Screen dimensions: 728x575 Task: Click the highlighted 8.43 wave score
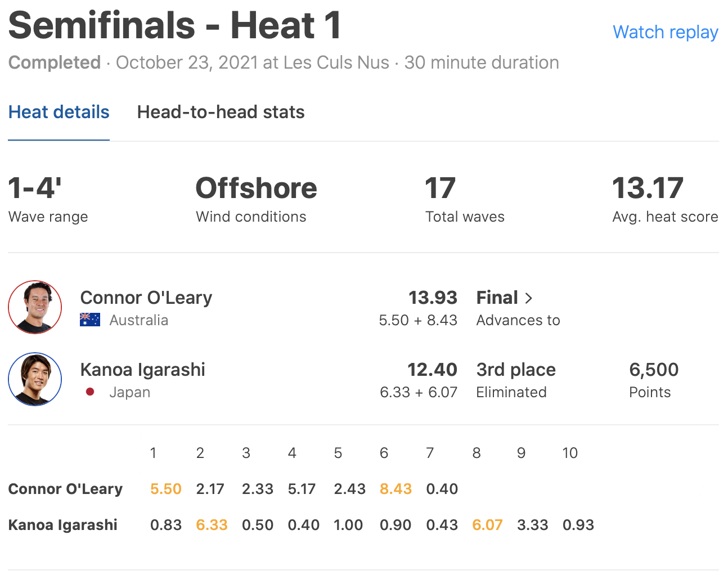(x=396, y=489)
